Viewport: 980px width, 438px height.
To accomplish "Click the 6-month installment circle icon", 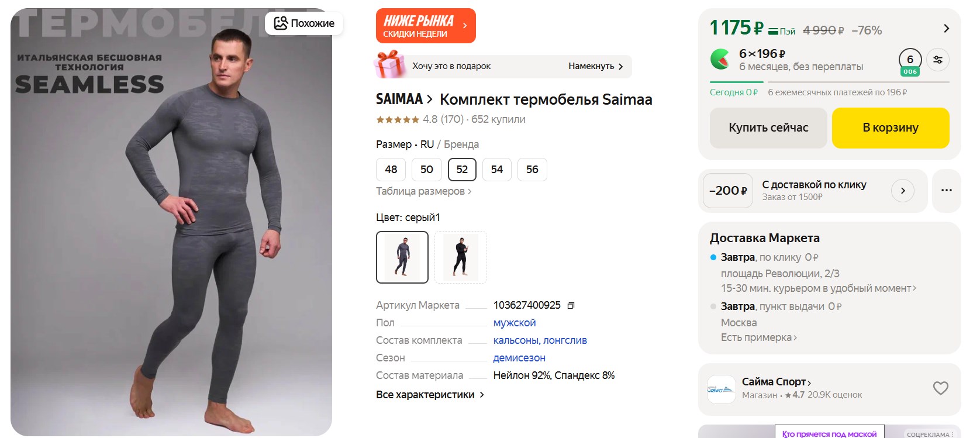I will [x=910, y=60].
